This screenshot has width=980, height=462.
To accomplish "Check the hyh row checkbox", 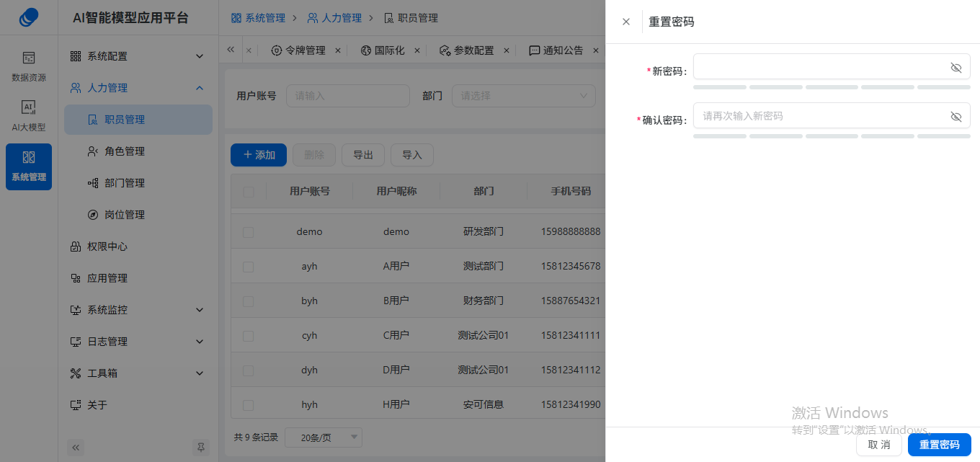I will [x=249, y=405].
